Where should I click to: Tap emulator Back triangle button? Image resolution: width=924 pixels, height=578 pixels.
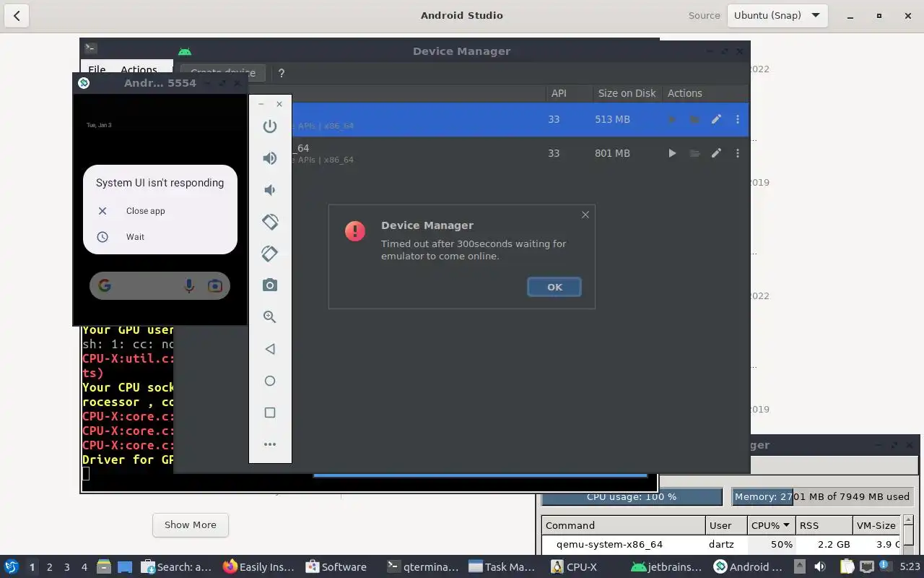point(270,349)
